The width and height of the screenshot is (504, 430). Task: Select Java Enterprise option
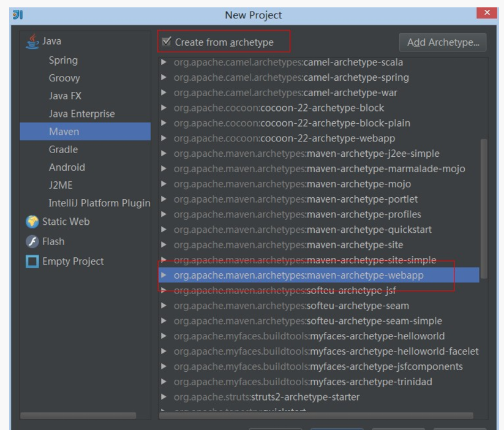pyautogui.click(x=81, y=114)
